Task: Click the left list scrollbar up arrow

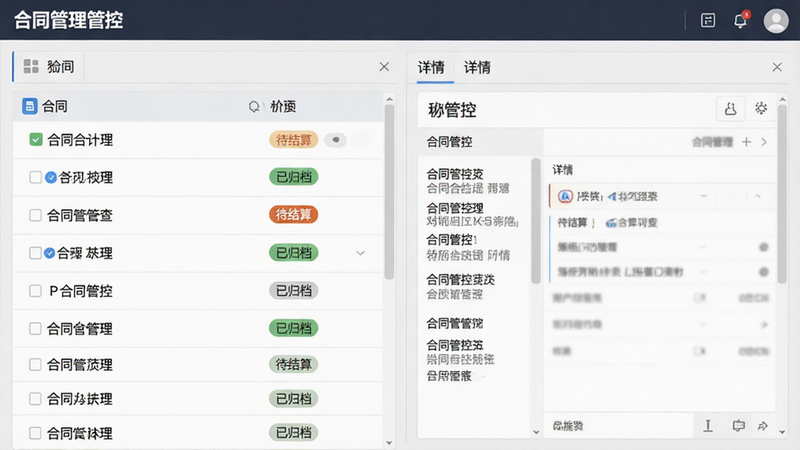Action: tap(389, 99)
